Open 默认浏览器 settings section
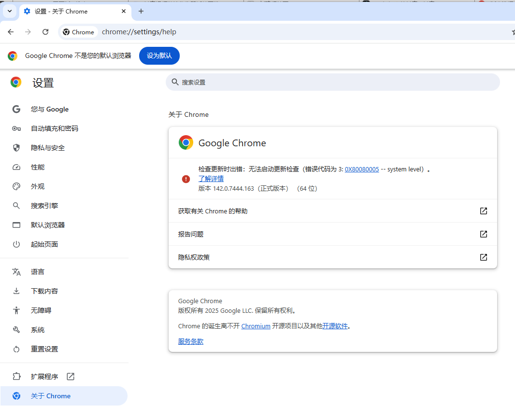Image resolution: width=515 pixels, height=420 pixels. [64, 225]
